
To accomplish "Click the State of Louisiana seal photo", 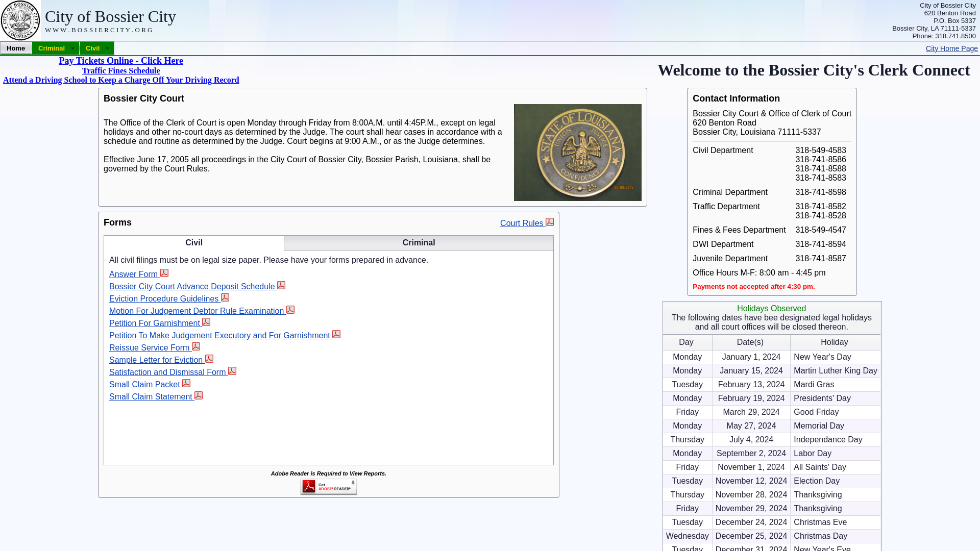I will (x=578, y=153).
